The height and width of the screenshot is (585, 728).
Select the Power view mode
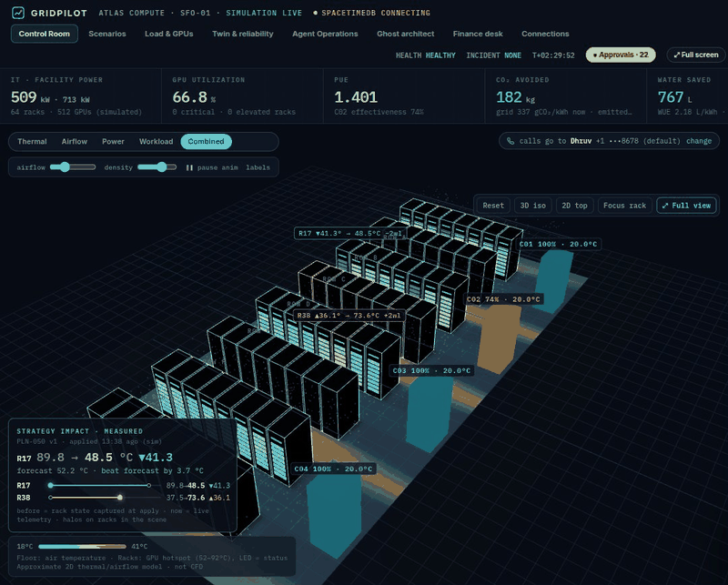click(113, 142)
